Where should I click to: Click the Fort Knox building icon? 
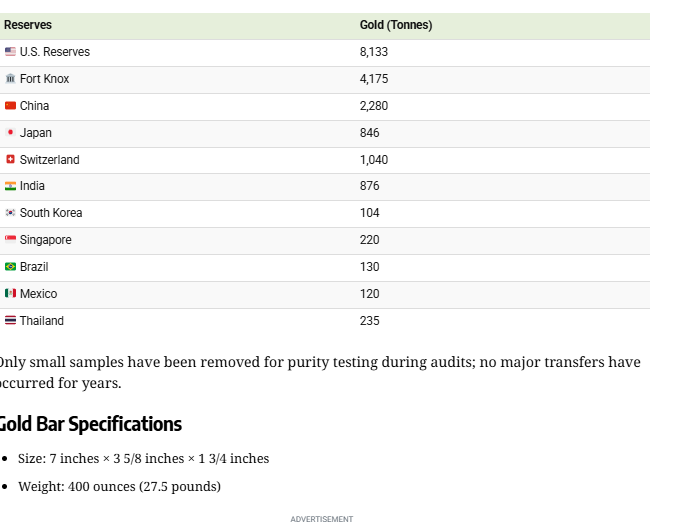click(x=10, y=79)
